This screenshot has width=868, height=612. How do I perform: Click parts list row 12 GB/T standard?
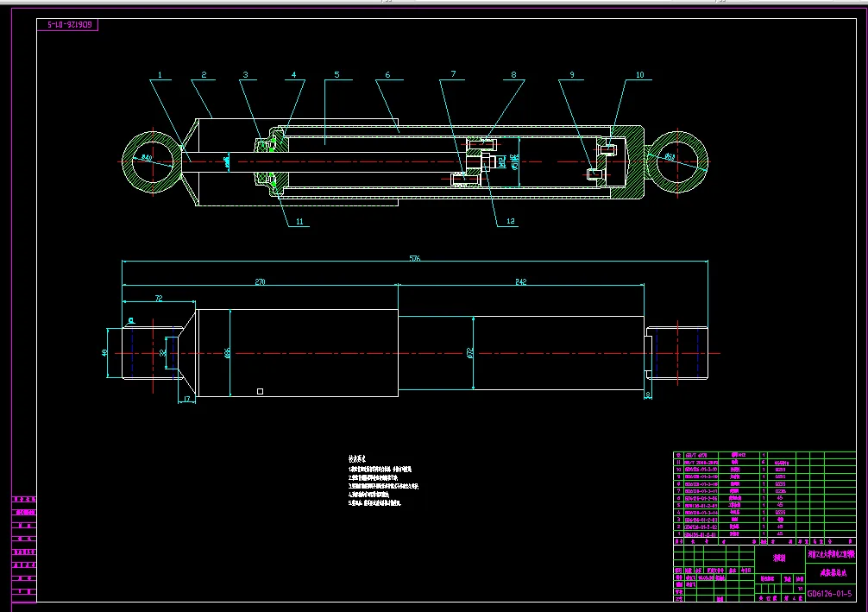pyautogui.click(x=695, y=455)
